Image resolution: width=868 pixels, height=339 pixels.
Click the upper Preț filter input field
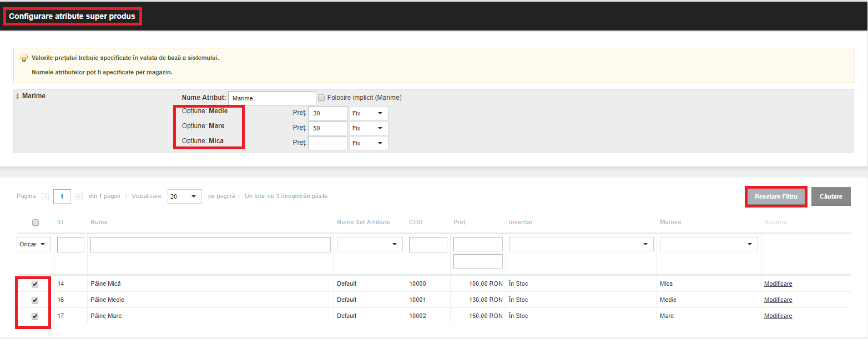click(x=478, y=244)
